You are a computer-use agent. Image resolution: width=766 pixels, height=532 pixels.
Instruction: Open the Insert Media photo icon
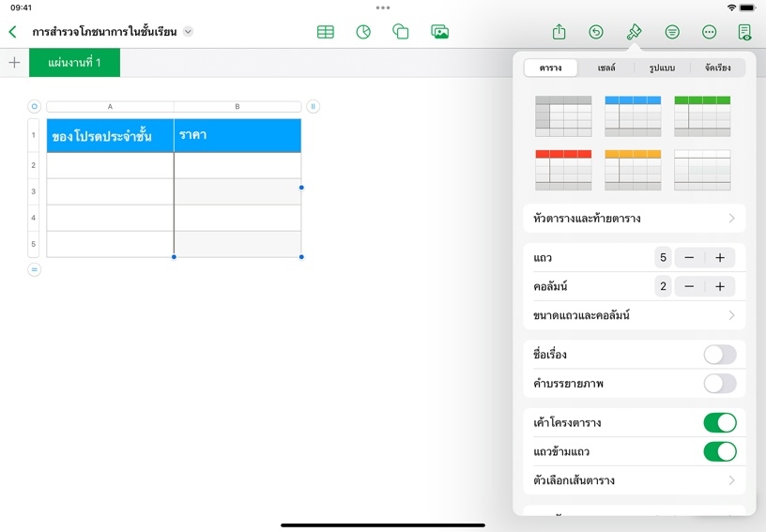(439, 32)
